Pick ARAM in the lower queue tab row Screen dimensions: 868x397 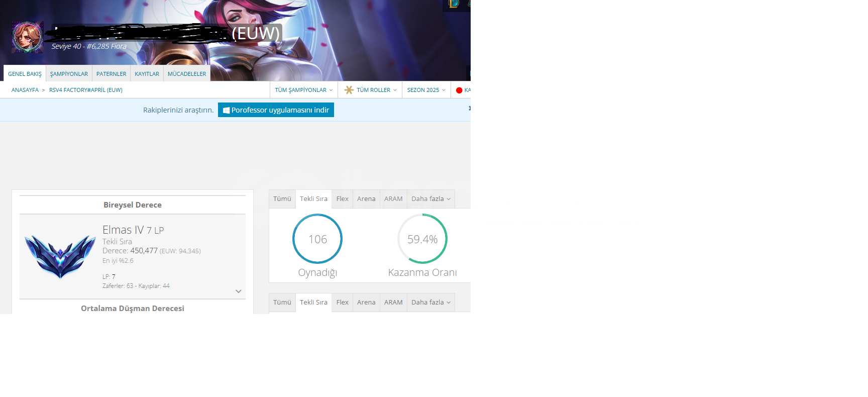(393, 303)
